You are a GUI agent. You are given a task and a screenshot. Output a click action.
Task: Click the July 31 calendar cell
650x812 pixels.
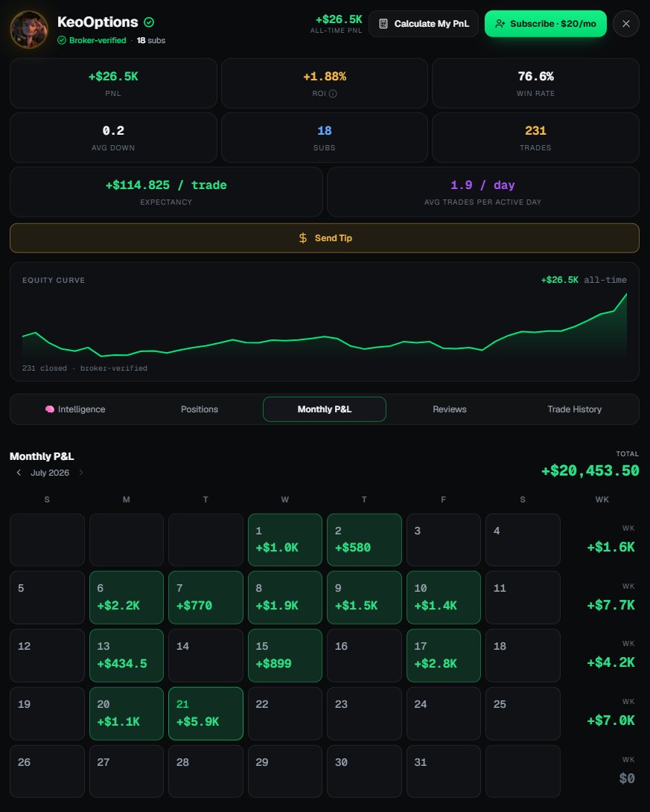point(443,771)
